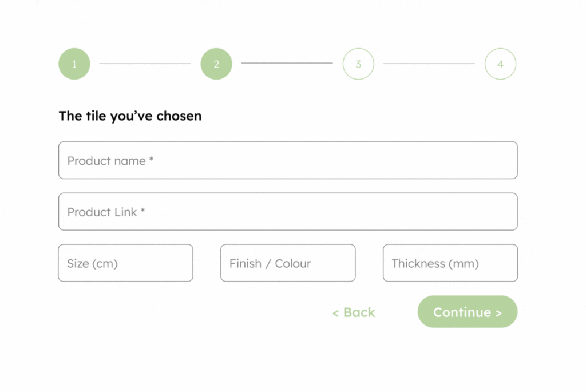The image size is (586, 392).
Task: Click the "(cm)" unit text in the Size field
Action: point(105,264)
